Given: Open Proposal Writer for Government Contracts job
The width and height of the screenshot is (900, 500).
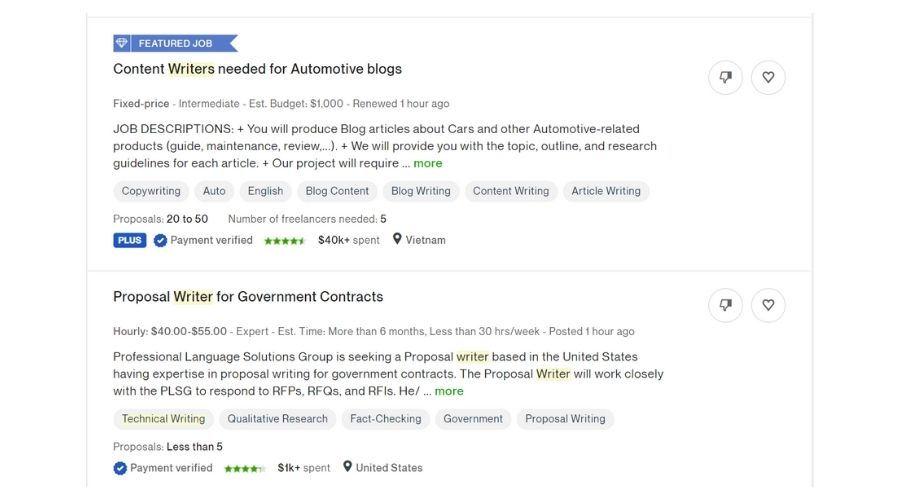Looking at the screenshot, I should tap(248, 297).
